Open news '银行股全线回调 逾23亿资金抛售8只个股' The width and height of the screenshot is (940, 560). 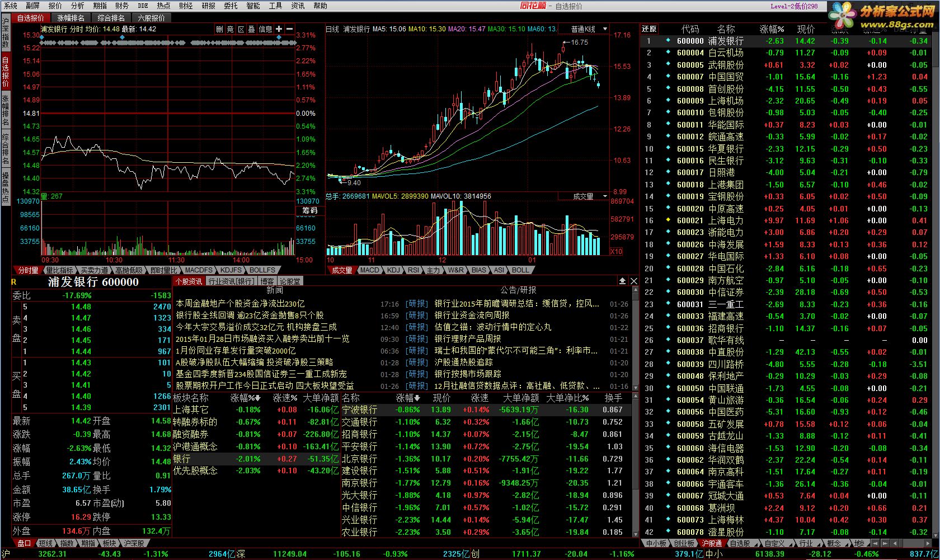(250, 316)
